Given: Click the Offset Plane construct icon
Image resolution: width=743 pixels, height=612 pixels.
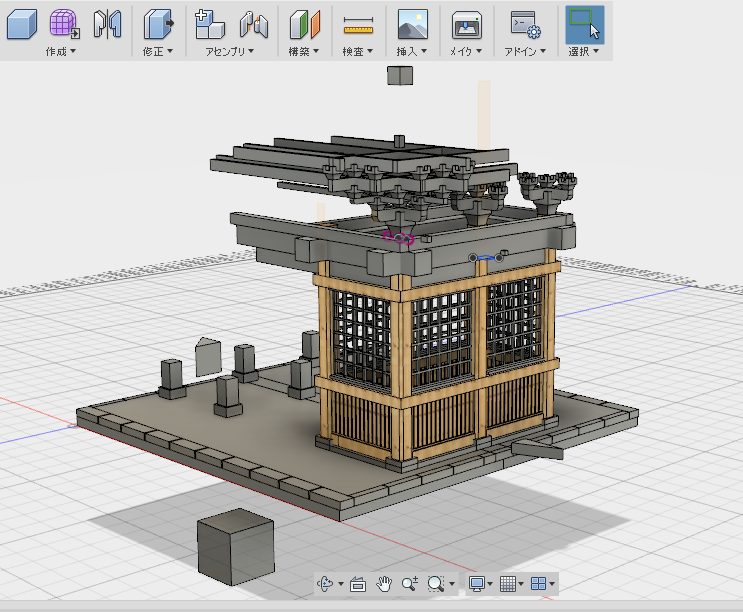Looking at the screenshot, I should pyautogui.click(x=305, y=25).
